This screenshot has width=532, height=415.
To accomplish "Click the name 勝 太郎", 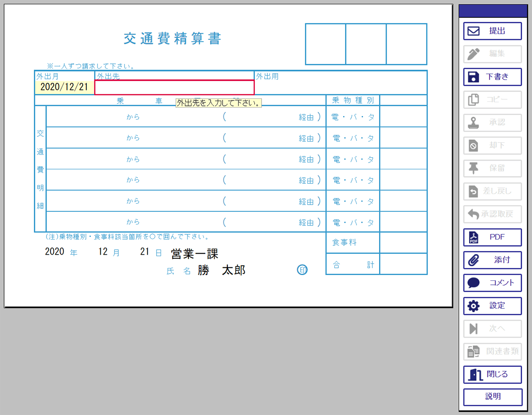I will pos(222,270).
